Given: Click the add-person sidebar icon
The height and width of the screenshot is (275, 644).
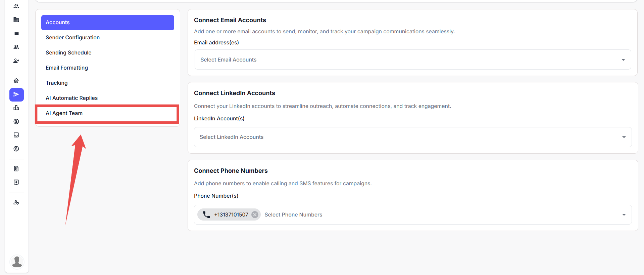Looking at the screenshot, I should pos(16,61).
